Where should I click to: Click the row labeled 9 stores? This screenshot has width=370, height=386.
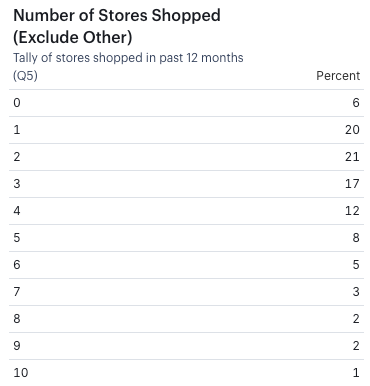[186, 346]
